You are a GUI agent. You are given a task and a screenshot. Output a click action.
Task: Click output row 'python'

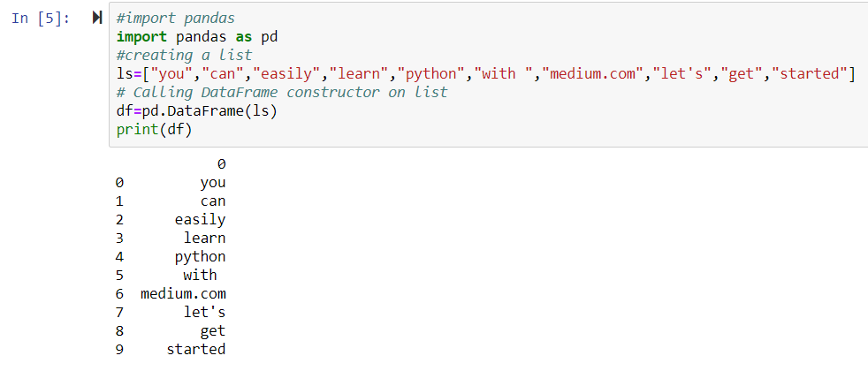tap(171, 257)
